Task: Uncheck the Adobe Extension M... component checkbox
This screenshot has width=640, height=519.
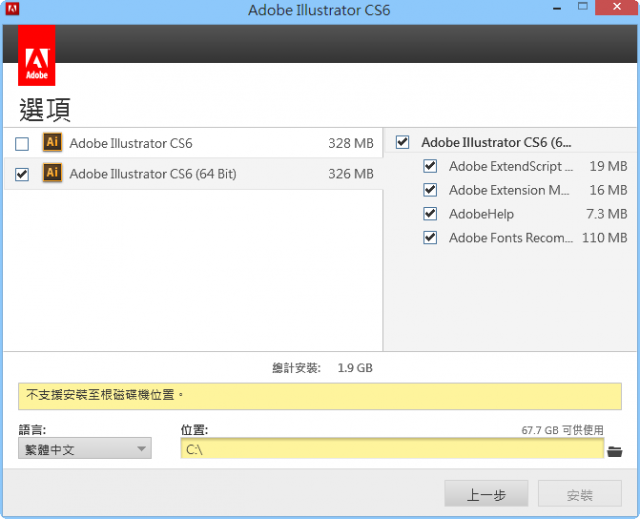Action: point(430,190)
